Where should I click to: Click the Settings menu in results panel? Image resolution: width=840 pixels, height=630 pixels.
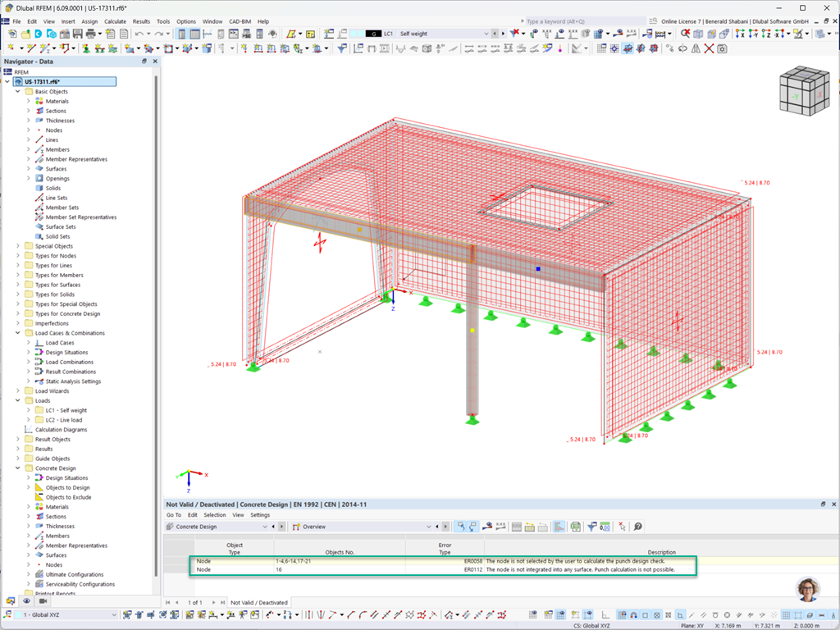(x=260, y=515)
